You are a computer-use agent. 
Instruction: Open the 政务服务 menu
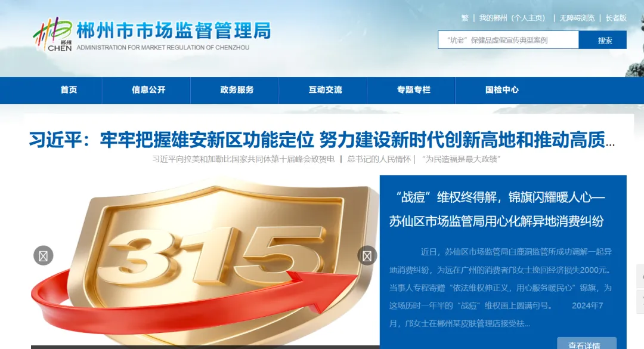pos(235,90)
